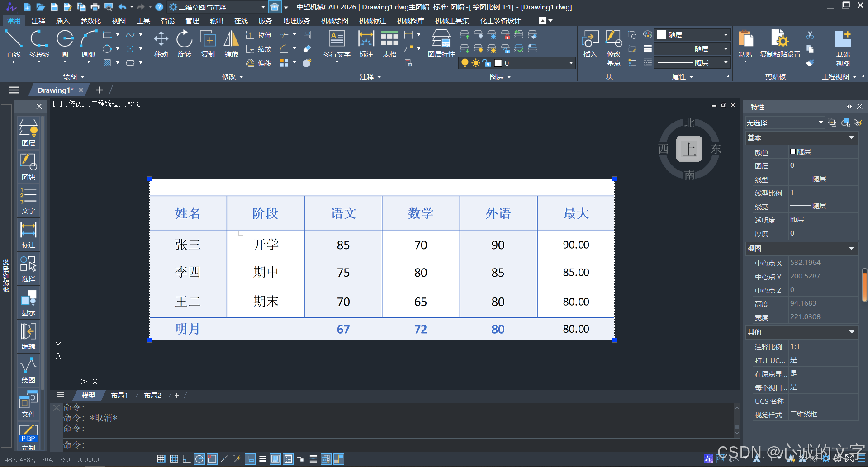This screenshot has height=467, width=868.
Task: Click the 上 face on view cube
Action: click(689, 149)
